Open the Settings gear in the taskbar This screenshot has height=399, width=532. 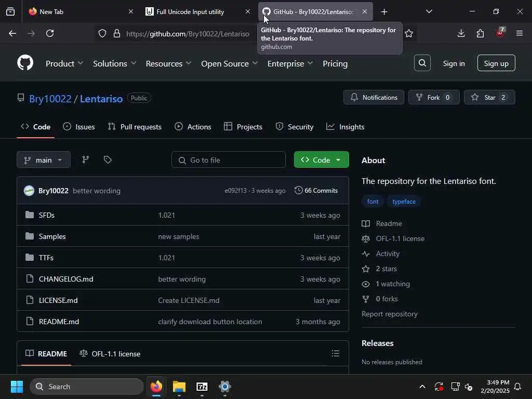pyautogui.click(x=224, y=387)
